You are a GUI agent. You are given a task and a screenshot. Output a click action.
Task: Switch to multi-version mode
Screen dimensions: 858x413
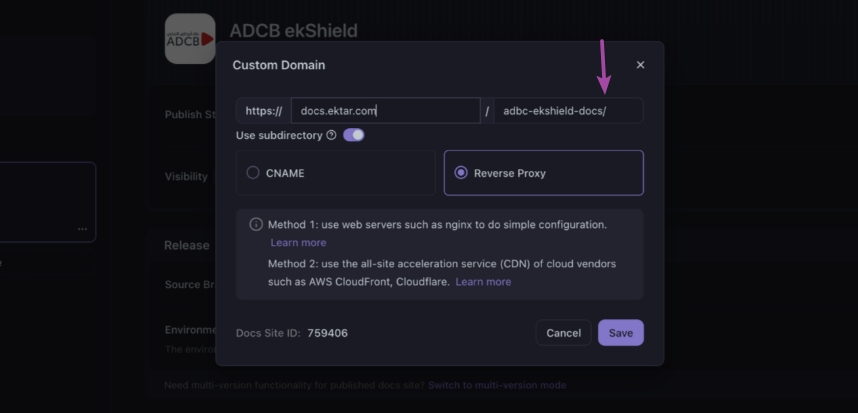tap(497, 385)
